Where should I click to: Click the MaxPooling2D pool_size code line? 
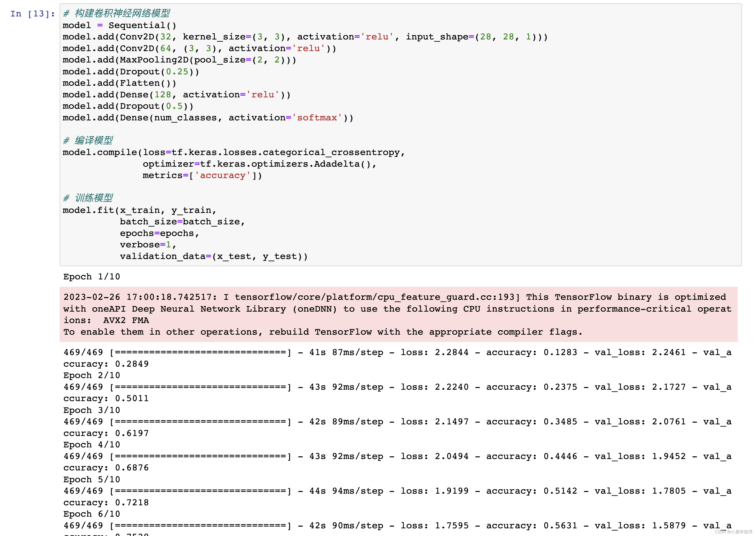click(x=179, y=60)
